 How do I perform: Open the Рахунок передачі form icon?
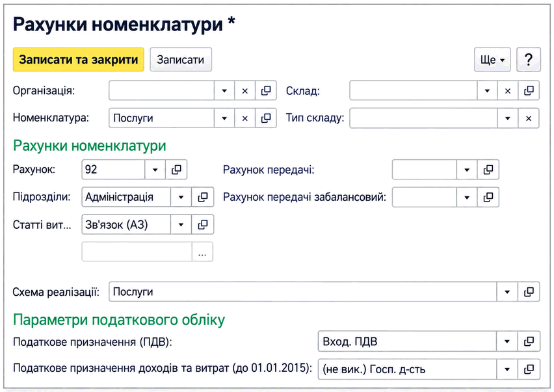(488, 170)
